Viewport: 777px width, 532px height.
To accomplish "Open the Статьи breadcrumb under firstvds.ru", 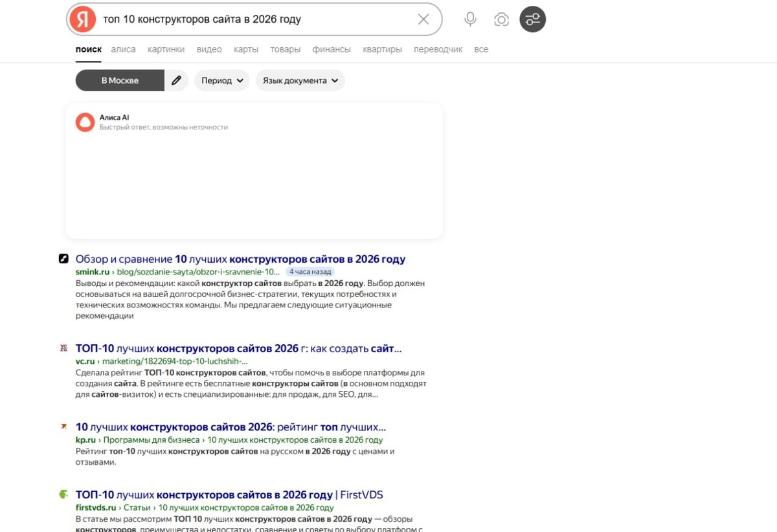I will pyautogui.click(x=137, y=507).
